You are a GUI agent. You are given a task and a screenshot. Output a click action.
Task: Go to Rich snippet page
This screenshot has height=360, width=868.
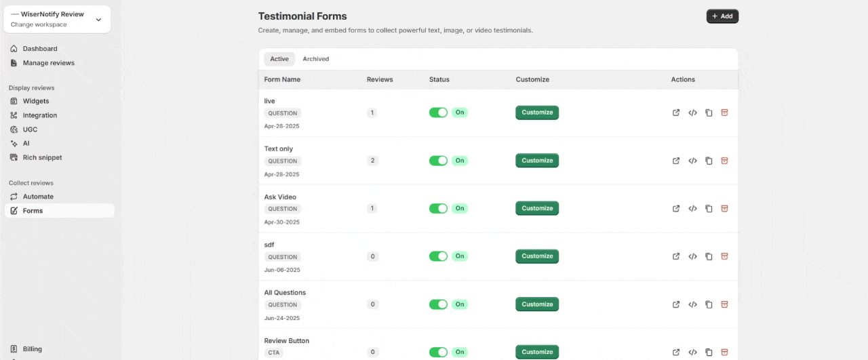[42, 157]
